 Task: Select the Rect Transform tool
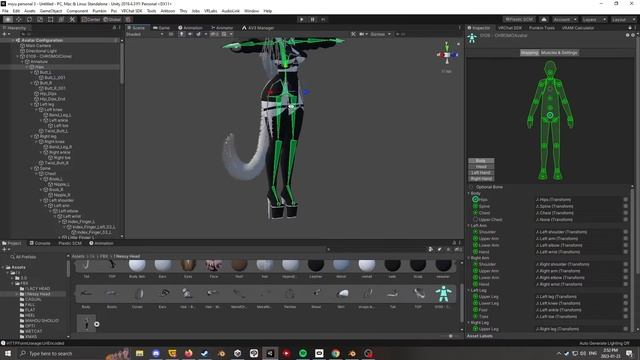click(50, 19)
